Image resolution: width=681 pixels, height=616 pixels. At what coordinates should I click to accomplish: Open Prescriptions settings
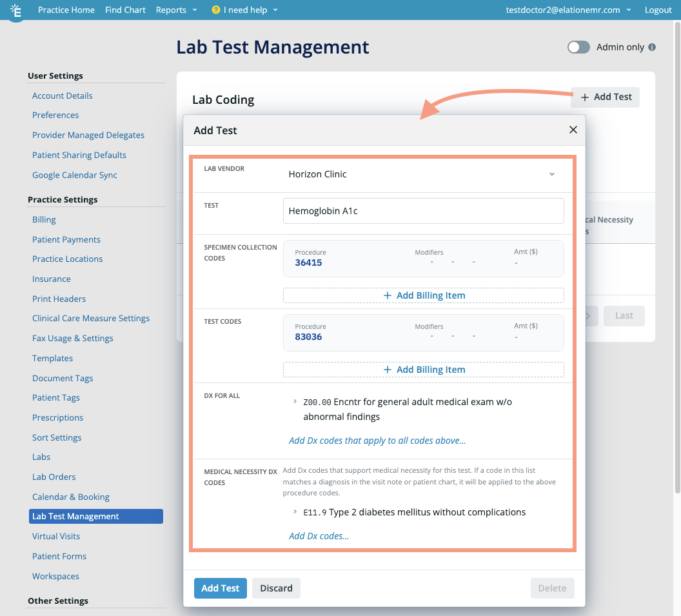pyautogui.click(x=58, y=418)
